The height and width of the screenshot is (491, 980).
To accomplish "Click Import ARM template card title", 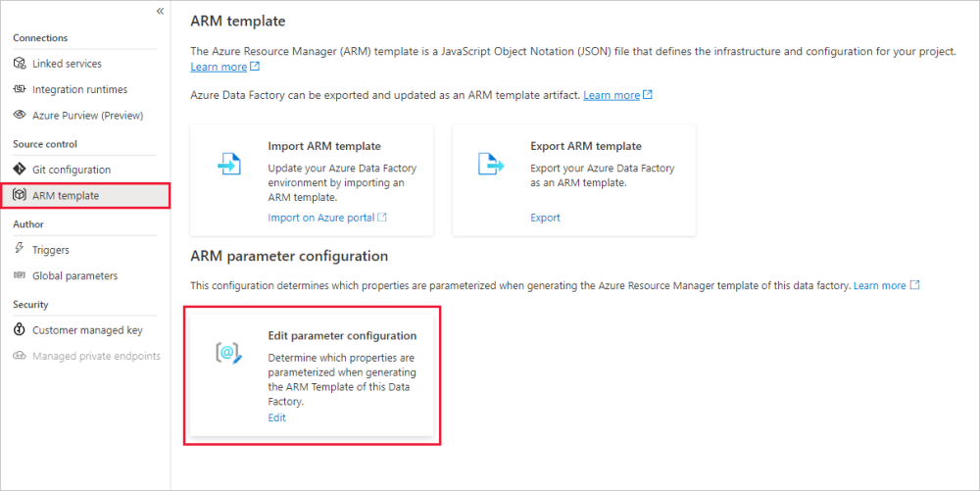I will tap(324, 146).
